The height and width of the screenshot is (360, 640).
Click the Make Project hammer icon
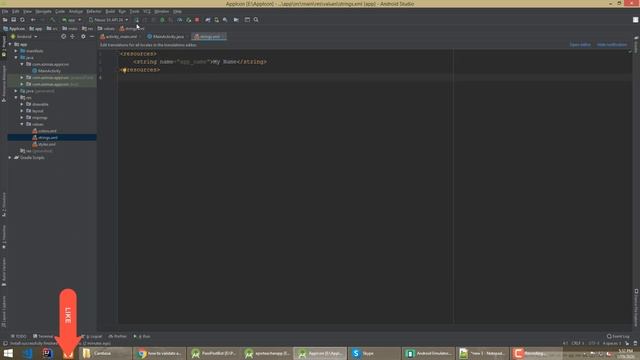(52, 20)
